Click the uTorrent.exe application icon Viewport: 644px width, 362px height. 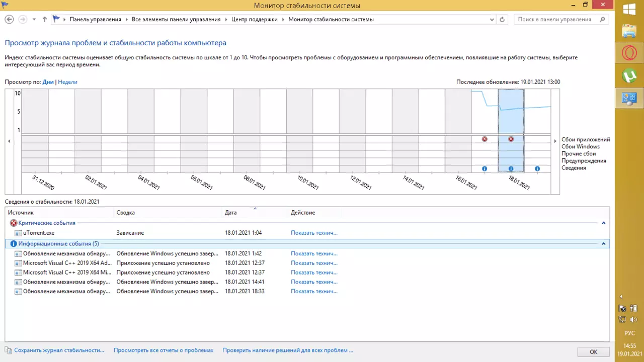(18, 233)
